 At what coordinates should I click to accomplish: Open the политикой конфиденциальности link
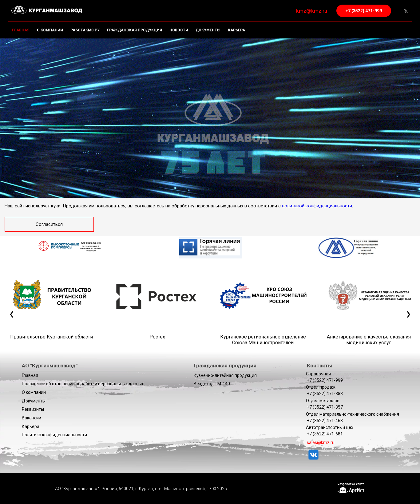[x=317, y=206]
